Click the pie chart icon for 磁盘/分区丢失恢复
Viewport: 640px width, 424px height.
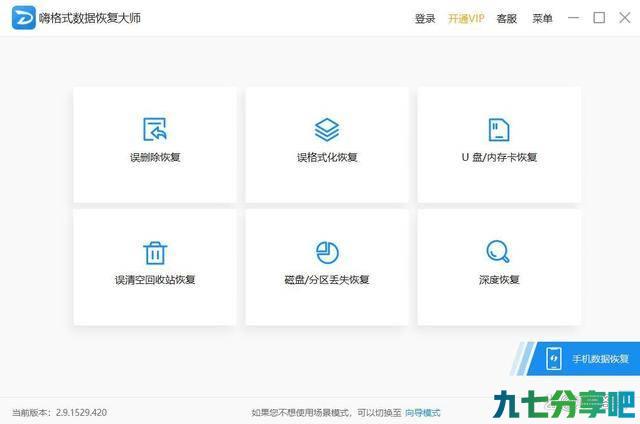point(327,252)
